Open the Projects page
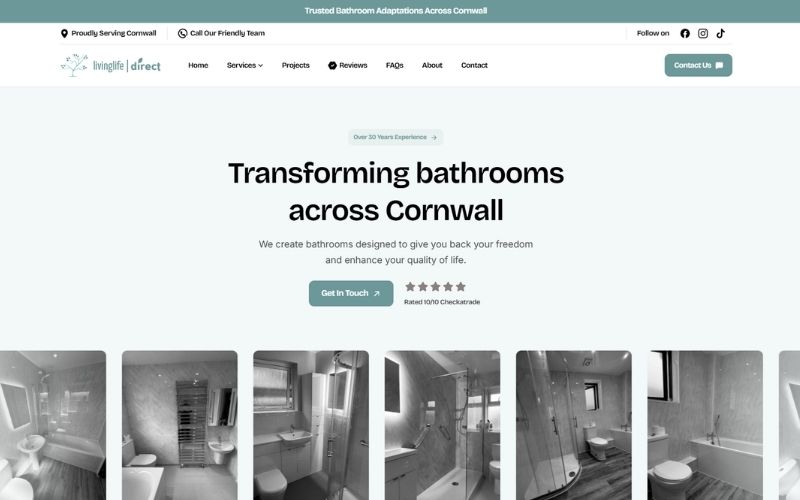This screenshot has width=800, height=500. 295,65
